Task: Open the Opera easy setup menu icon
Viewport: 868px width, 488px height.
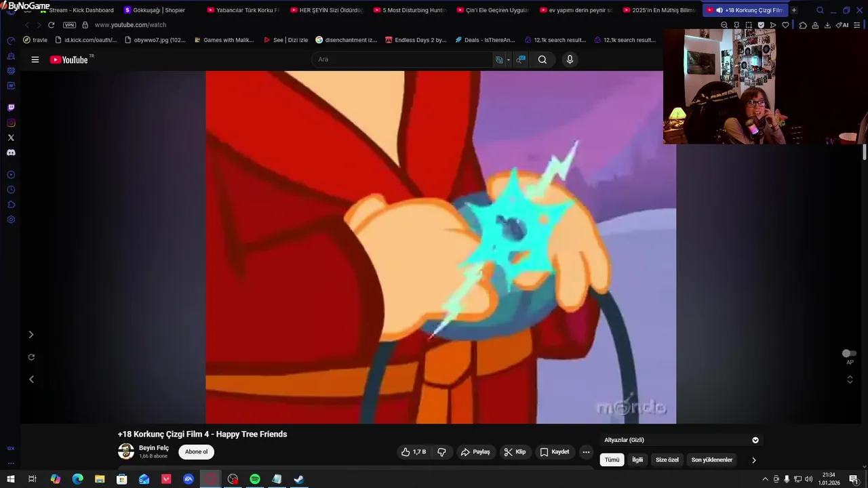Action: [x=859, y=25]
